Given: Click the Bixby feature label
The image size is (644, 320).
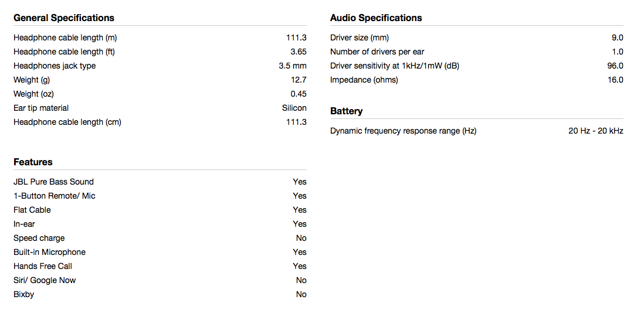Looking at the screenshot, I should click(23, 295).
